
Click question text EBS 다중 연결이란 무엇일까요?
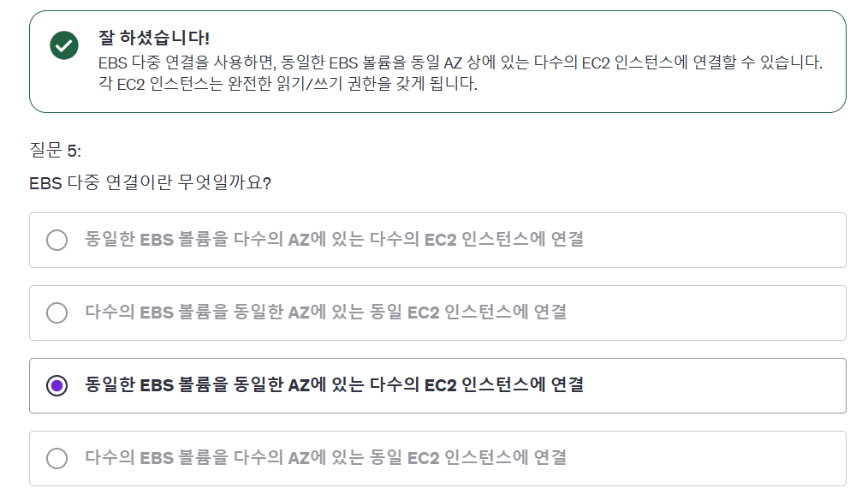150,182
